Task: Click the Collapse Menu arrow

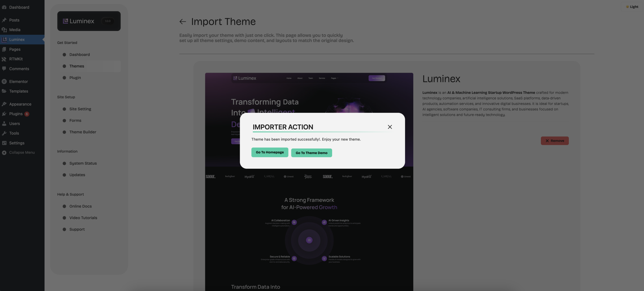Action: click(x=4, y=153)
